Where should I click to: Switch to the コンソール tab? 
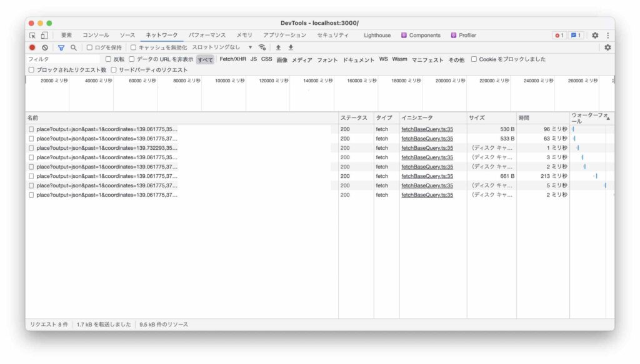[96, 36]
